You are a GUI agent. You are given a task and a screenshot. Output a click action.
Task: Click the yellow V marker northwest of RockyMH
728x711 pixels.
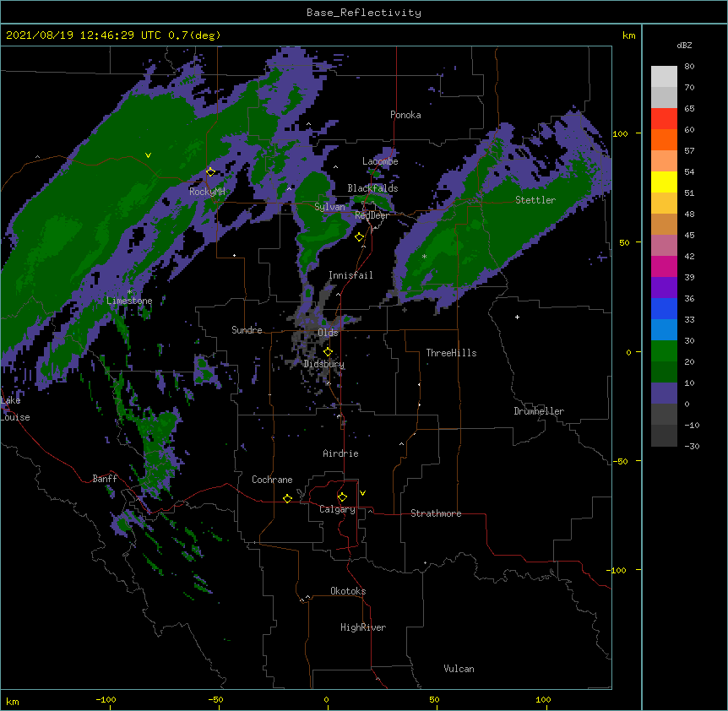(148, 155)
